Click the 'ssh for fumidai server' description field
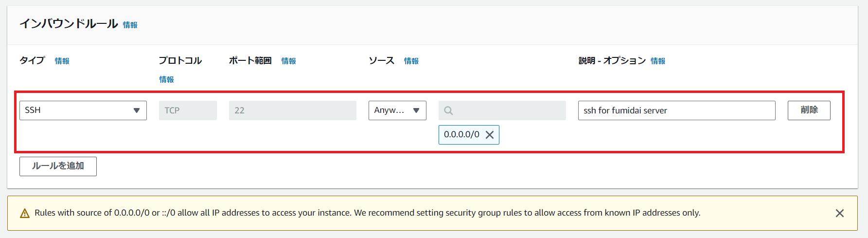Viewport: 868px width, 238px height. (676, 110)
